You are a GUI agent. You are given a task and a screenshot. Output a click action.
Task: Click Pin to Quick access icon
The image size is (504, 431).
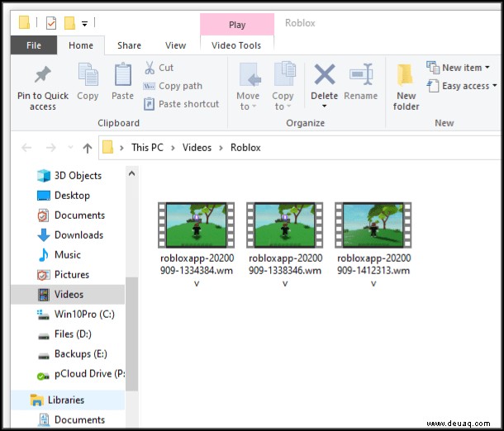click(x=42, y=75)
